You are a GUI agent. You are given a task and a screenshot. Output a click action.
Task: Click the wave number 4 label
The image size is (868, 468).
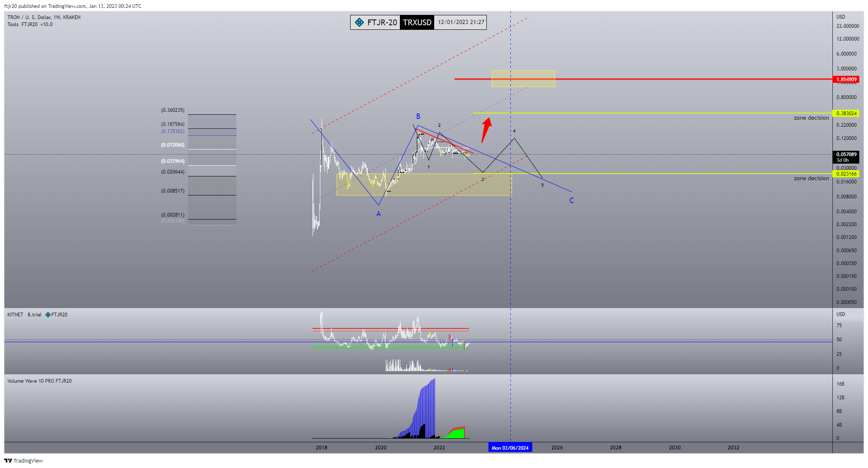coord(515,131)
